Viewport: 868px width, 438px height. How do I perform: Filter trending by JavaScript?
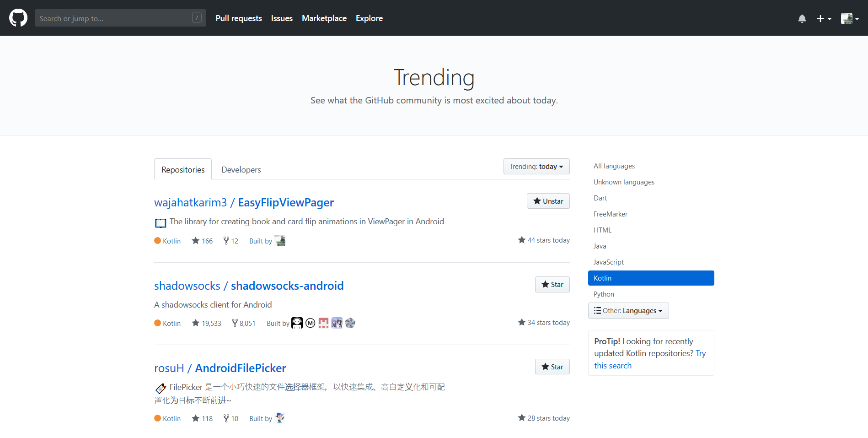coord(609,262)
